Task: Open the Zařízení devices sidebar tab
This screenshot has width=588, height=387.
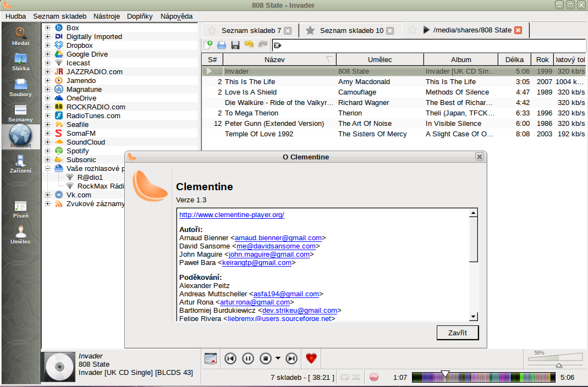Action: tap(20, 164)
